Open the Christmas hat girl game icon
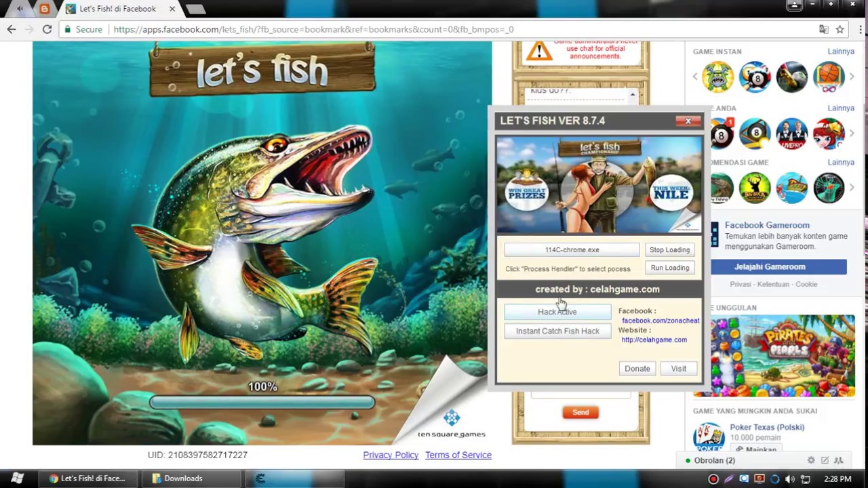Image resolution: width=868 pixels, height=488 pixels. (x=828, y=134)
